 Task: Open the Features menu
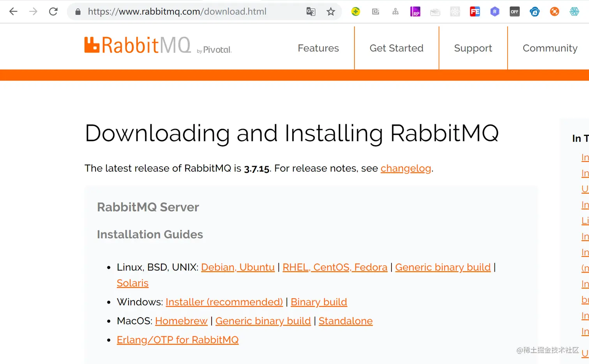pyautogui.click(x=318, y=48)
